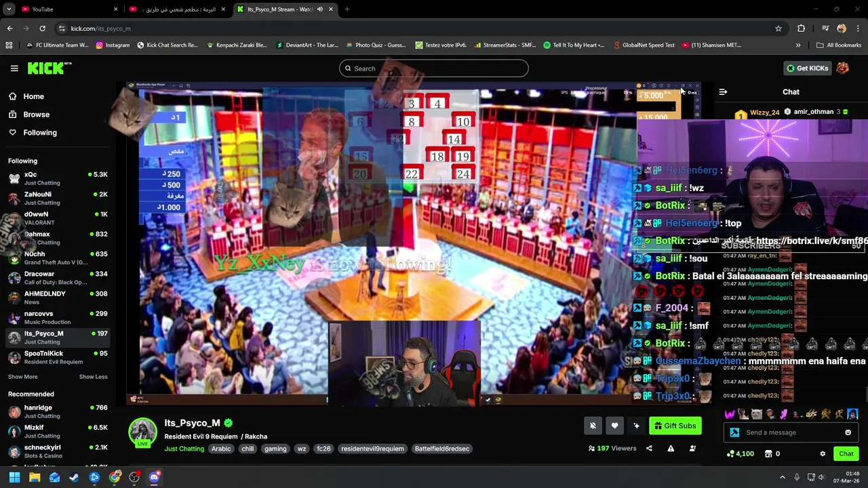Click the share stream icon
This screenshot has width=868, height=488.
click(649, 448)
